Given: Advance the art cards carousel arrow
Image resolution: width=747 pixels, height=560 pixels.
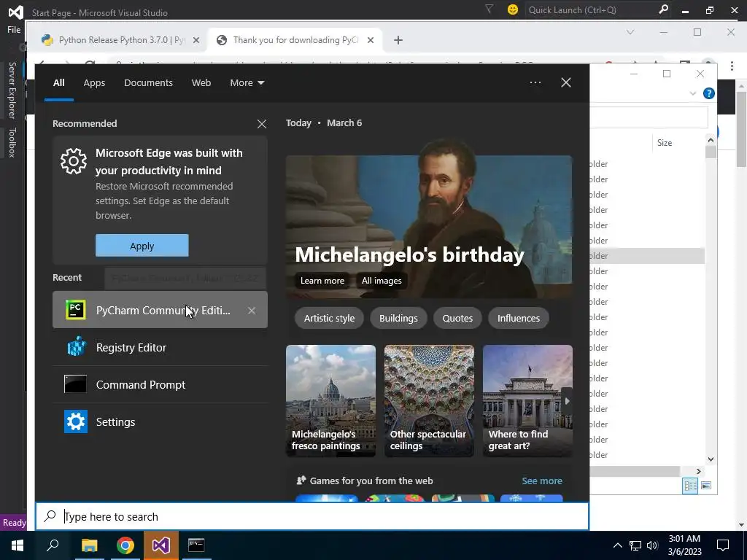Looking at the screenshot, I should click(567, 401).
